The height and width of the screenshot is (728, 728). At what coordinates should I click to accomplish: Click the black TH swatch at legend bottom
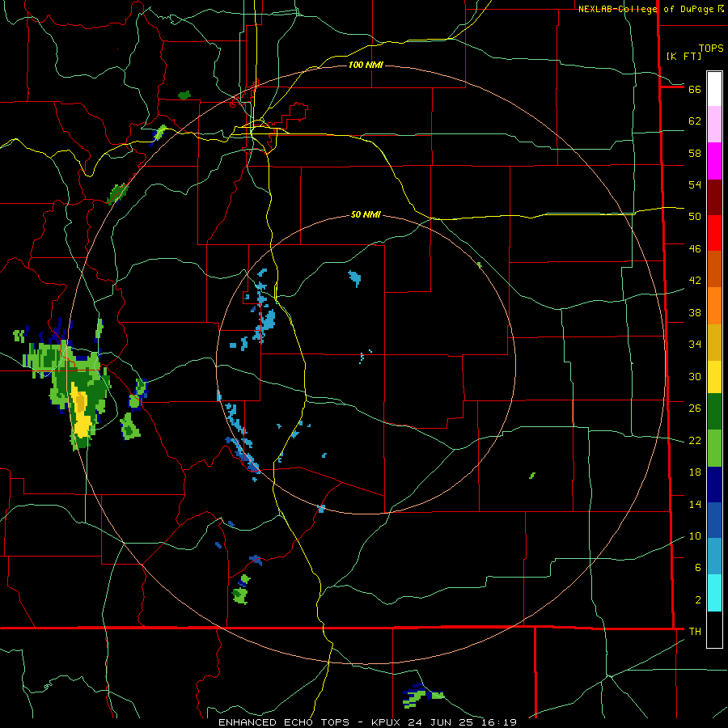(x=714, y=629)
